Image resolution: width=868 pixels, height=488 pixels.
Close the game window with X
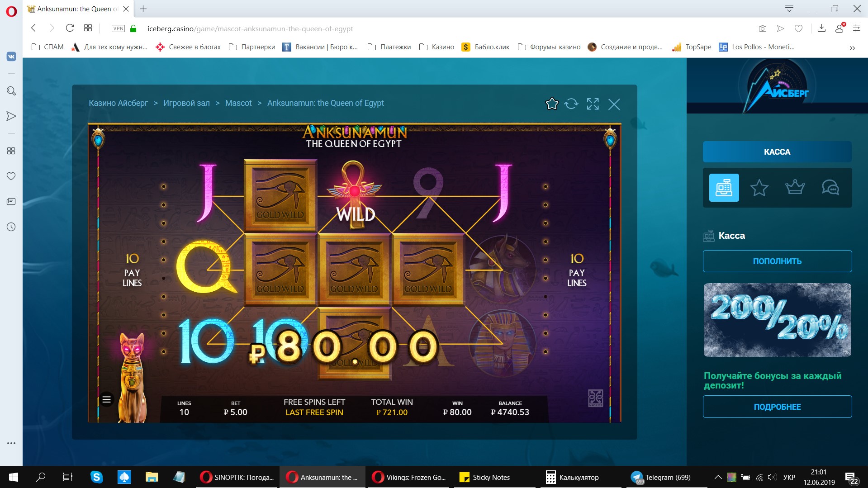[614, 104]
